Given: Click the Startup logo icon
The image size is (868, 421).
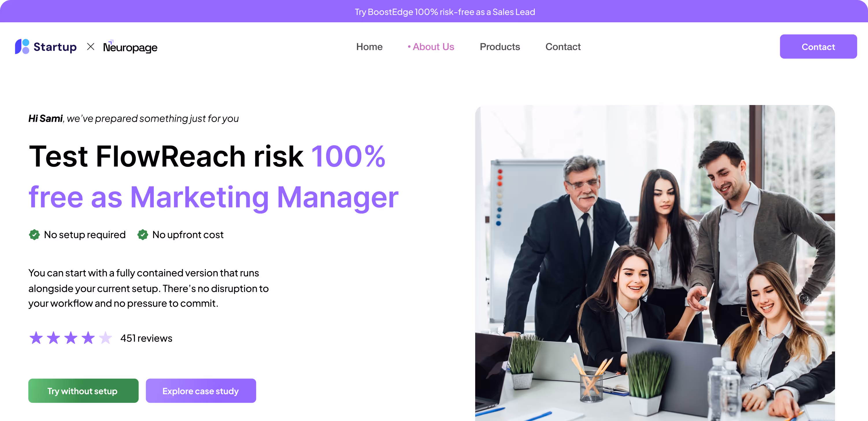Looking at the screenshot, I should [22, 47].
